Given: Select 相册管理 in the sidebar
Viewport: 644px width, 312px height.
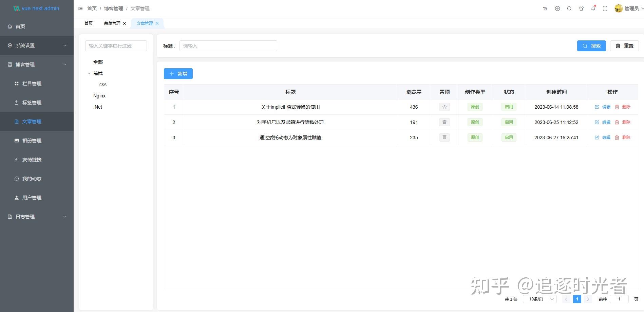Looking at the screenshot, I should pos(32,141).
